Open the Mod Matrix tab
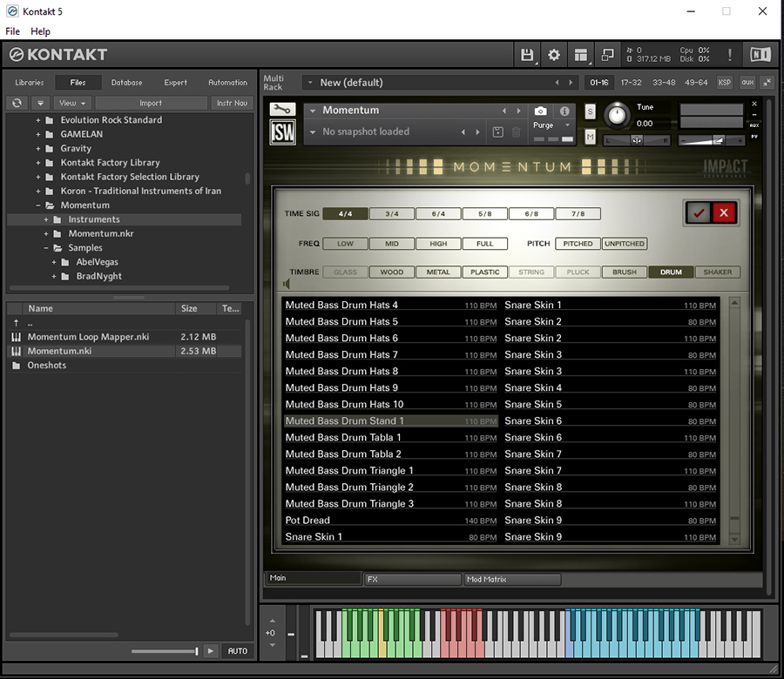The image size is (784, 679). 512,579
